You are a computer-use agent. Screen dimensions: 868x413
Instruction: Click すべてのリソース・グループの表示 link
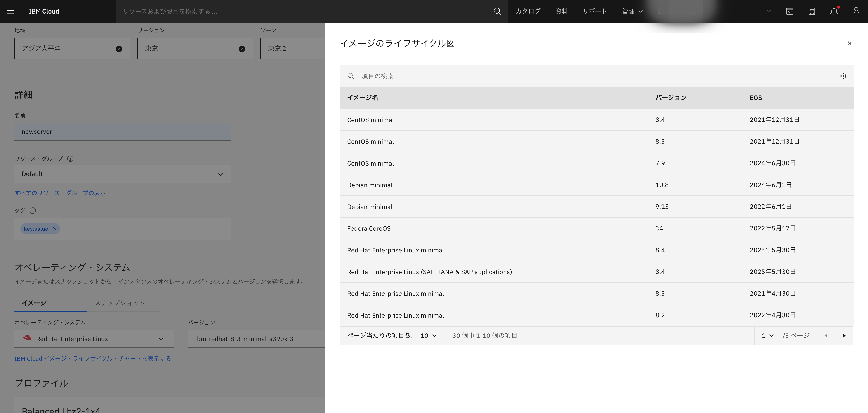coord(60,192)
